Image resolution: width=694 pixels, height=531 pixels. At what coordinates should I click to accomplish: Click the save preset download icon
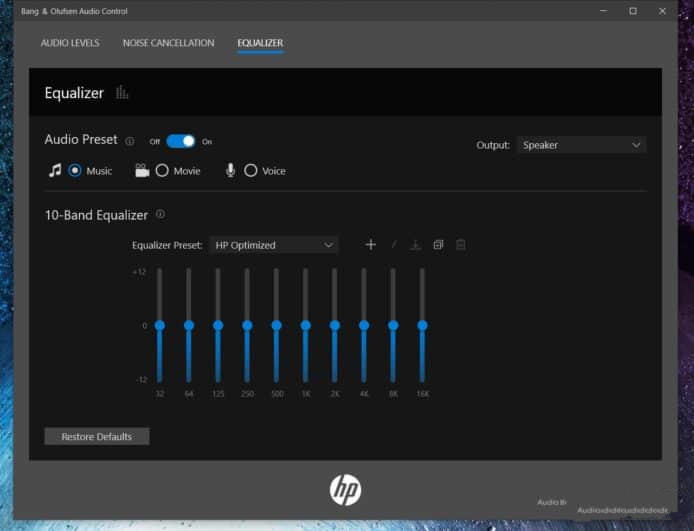click(x=415, y=245)
